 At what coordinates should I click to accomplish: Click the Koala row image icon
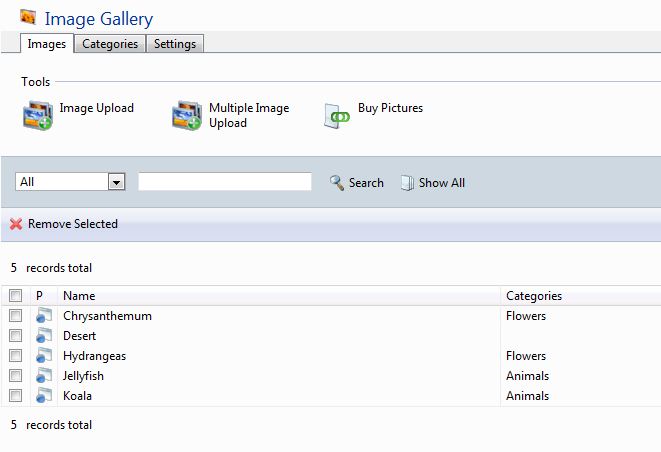43,396
